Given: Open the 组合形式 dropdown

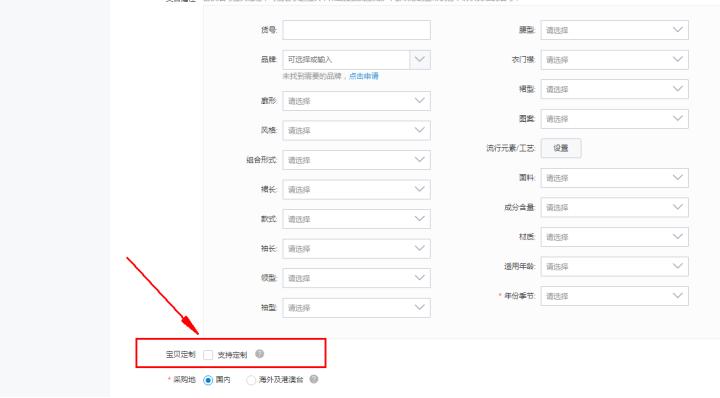Looking at the screenshot, I should coord(356,160).
